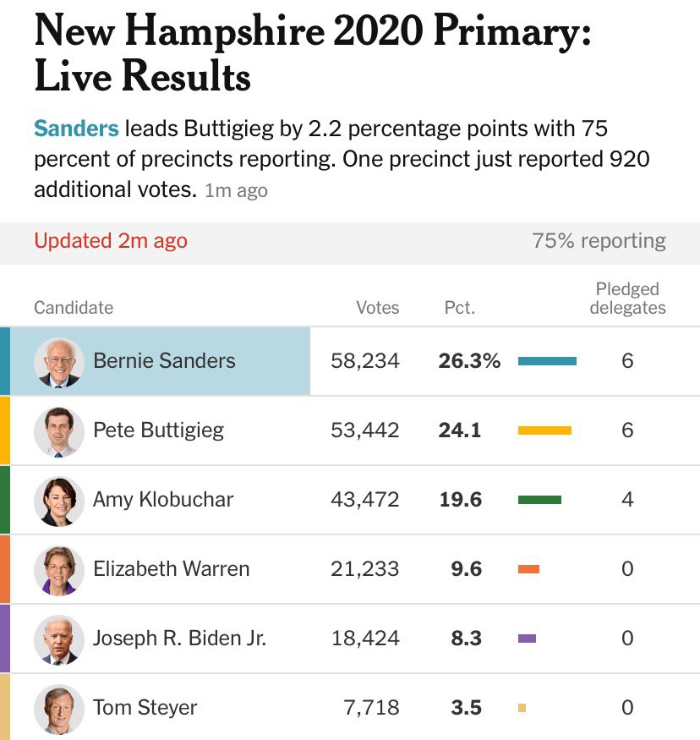The width and height of the screenshot is (700, 740).
Task: Click Klobuchar's green percentage bar
Action: (539, 500)
